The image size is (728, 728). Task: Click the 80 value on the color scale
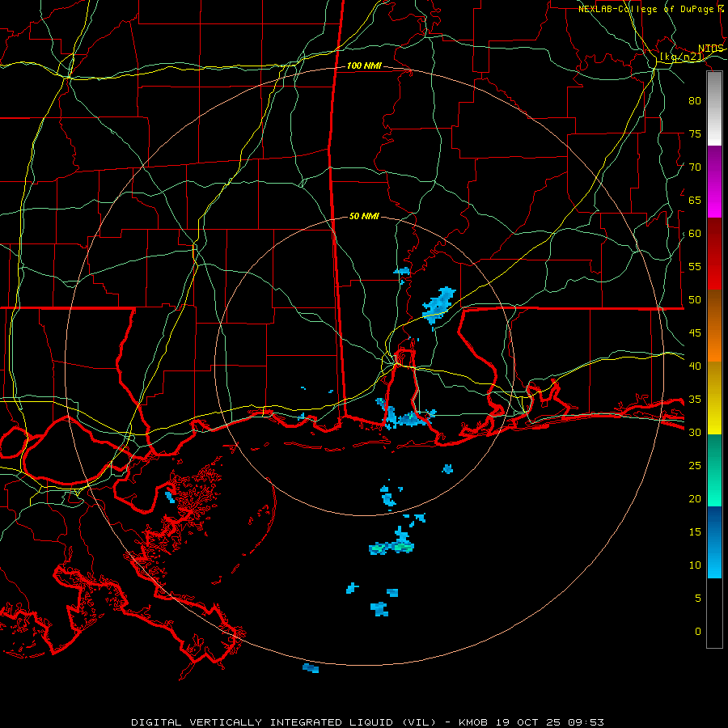[x=695, y=101]
